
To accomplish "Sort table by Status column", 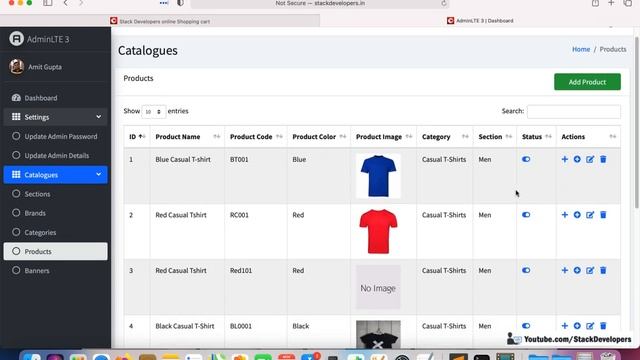I will pos(536,137).
